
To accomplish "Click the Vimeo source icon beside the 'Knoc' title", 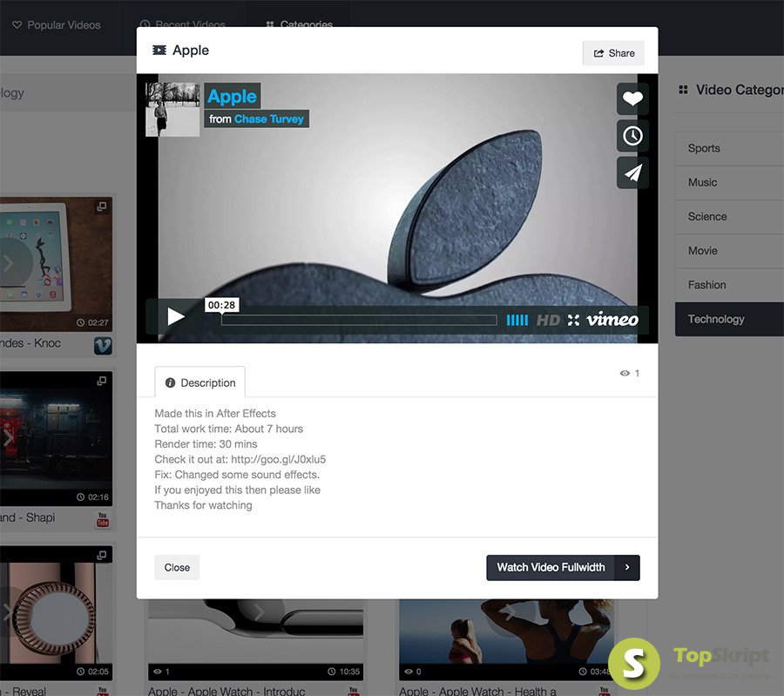I will coord(103,346).
